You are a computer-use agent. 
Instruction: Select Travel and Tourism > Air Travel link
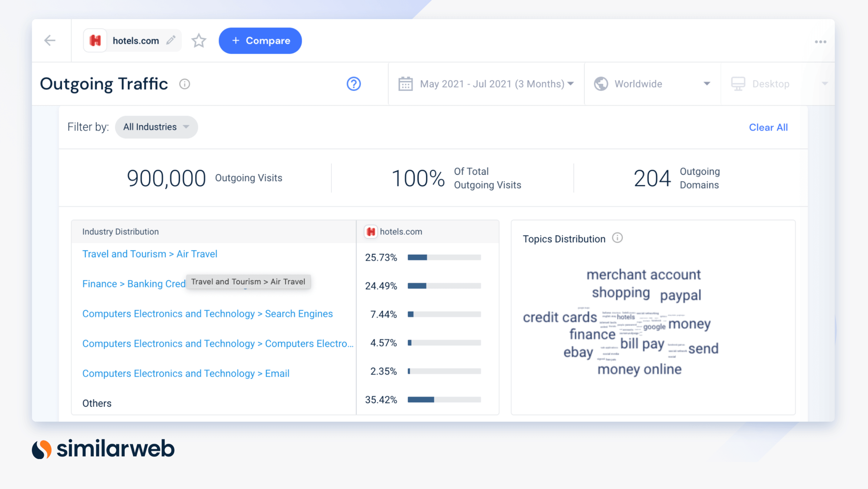pos(150,254)
